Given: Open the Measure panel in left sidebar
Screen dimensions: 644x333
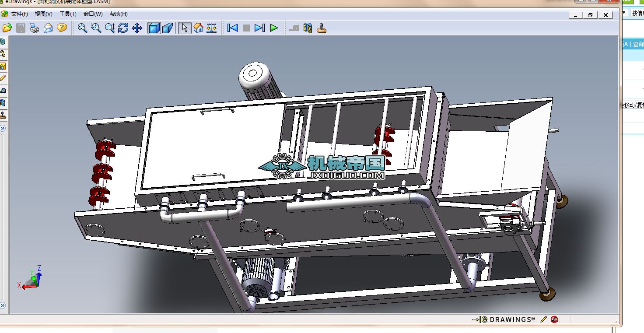Looking at the screenshot, I should click(x=3, y=91).
